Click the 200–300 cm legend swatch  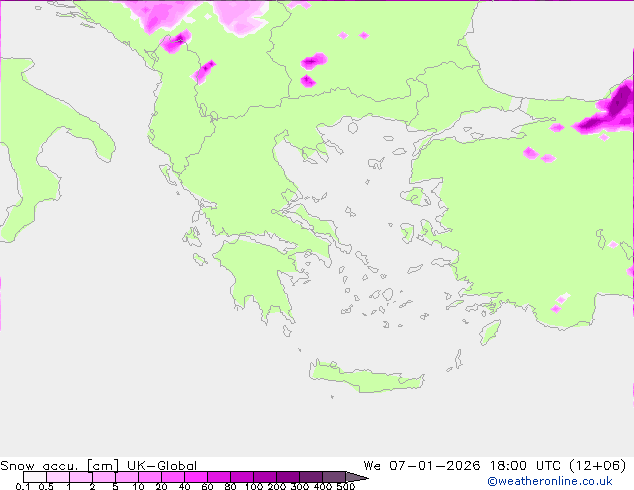[288, 477]
